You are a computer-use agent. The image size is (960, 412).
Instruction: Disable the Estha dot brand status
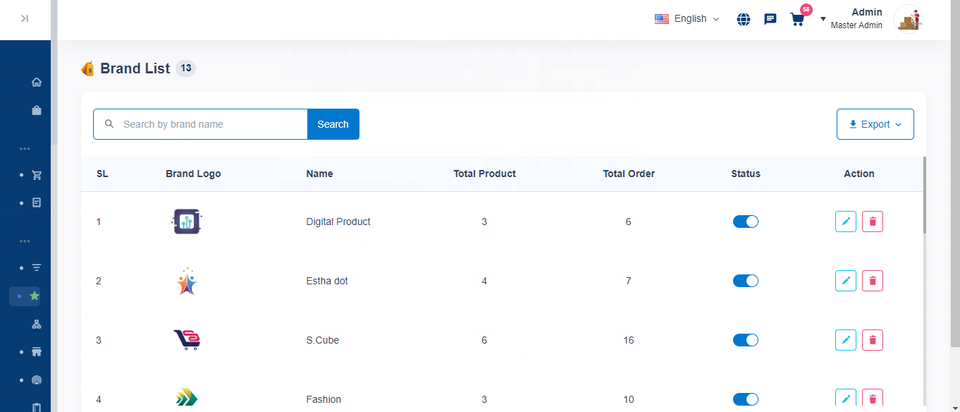tap(745, 281)
